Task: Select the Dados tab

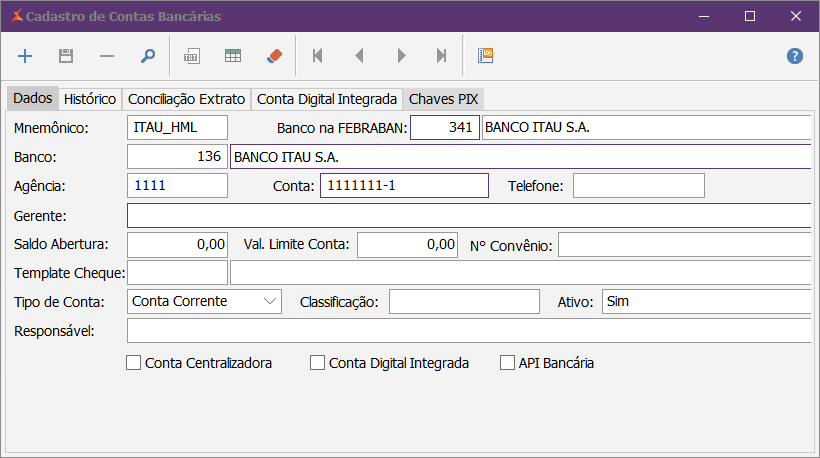Action: pyautogui.click(x=32, y=98)
